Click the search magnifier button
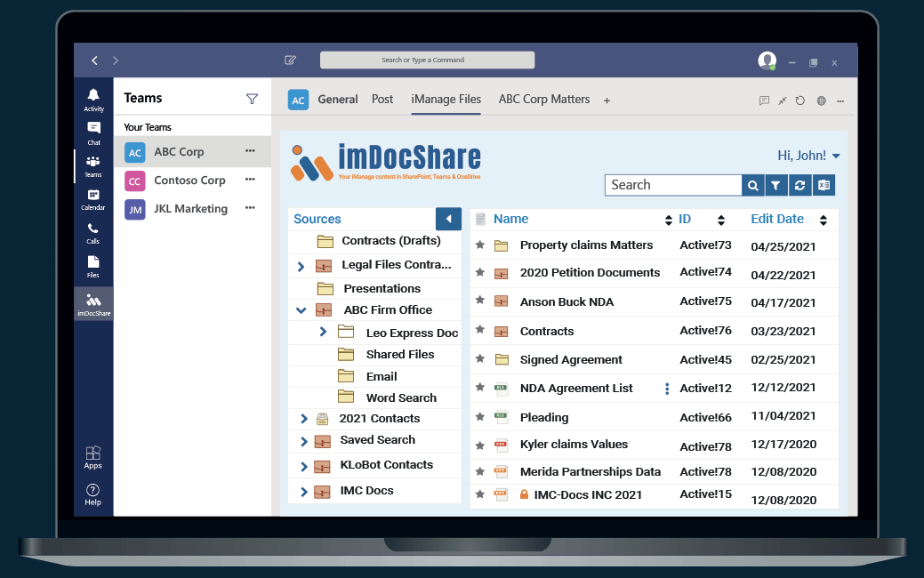Screen dimensions: 924x578 tap(753, 186)
